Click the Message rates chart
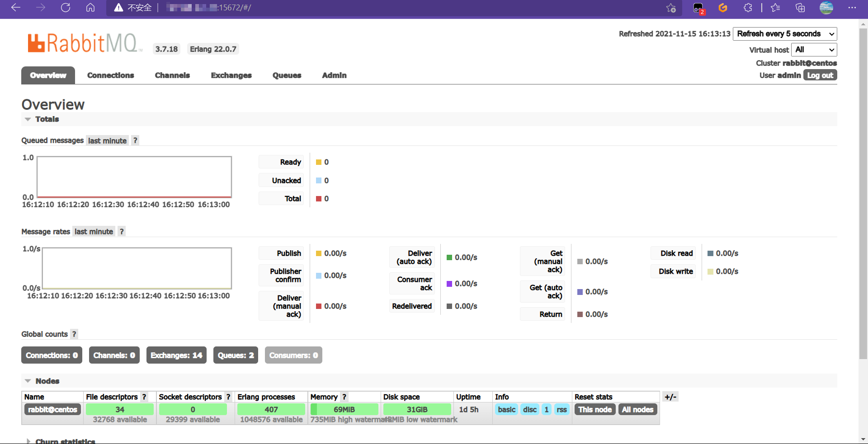 click(137, 268)
